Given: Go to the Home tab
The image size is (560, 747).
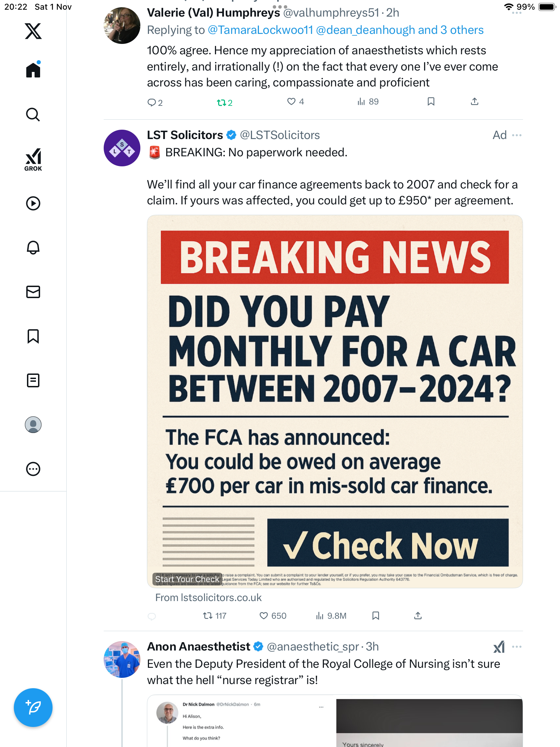Looking at the screenshot, I should click(33, 70).
